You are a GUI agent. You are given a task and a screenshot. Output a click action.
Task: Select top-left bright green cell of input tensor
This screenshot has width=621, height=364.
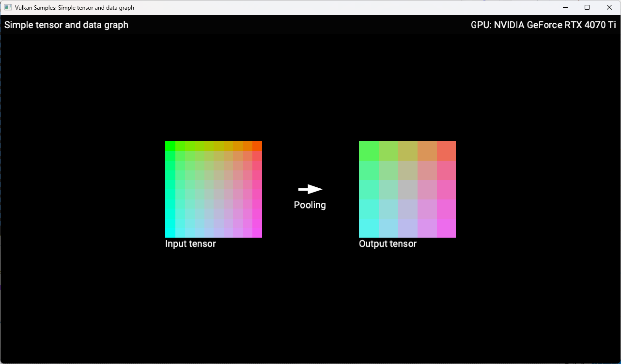(170, 146)
